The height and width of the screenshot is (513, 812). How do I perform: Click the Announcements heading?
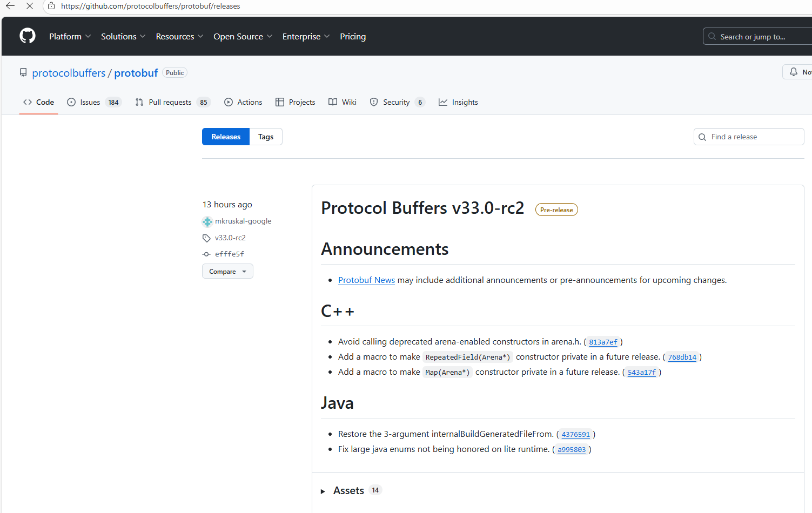tap(385, 249)
